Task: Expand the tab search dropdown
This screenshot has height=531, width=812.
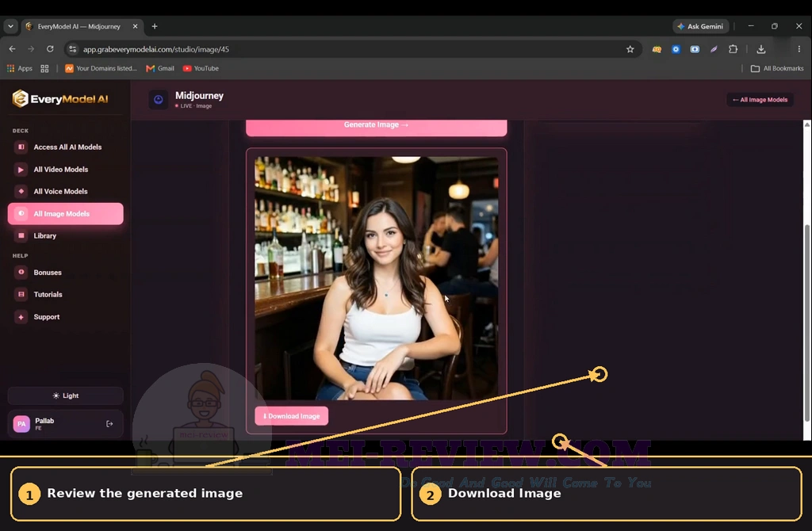Action: coord(10,26)
